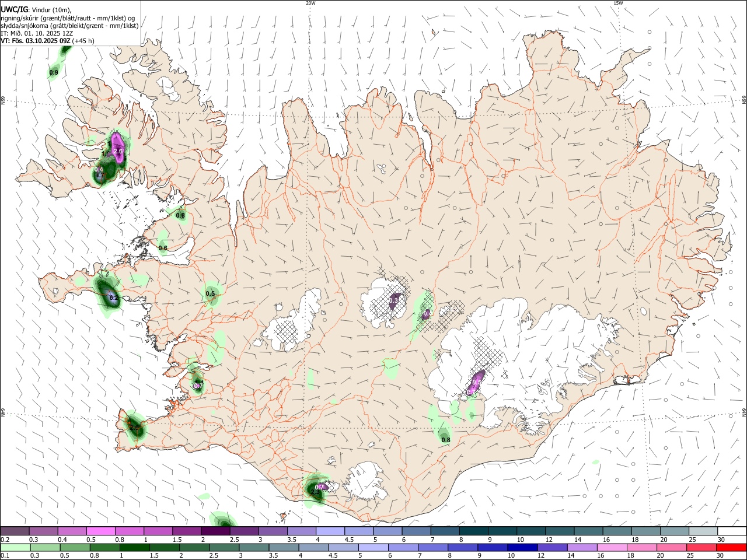Viewport: 747px width, 560px height.
Task: Choose the periwinkle swatch labeled 4 in purple row
Action: pos(330,531)
